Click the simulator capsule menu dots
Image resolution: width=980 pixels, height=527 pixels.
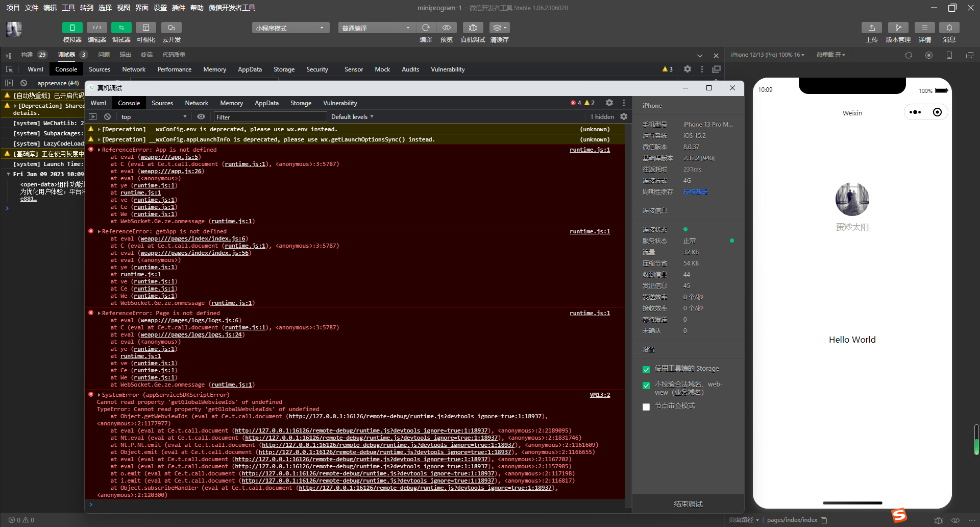(915, 112)
